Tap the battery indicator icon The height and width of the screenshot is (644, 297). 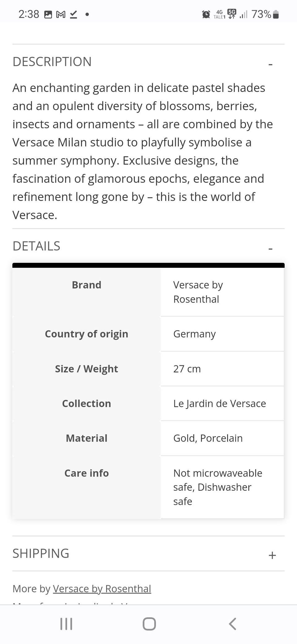tap(276, 15)
